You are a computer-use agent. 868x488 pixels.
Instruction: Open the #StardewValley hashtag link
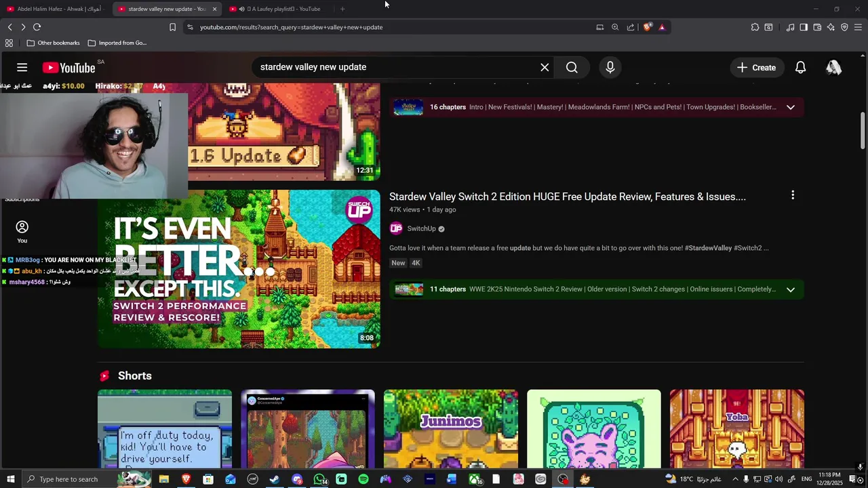[708, 248]
